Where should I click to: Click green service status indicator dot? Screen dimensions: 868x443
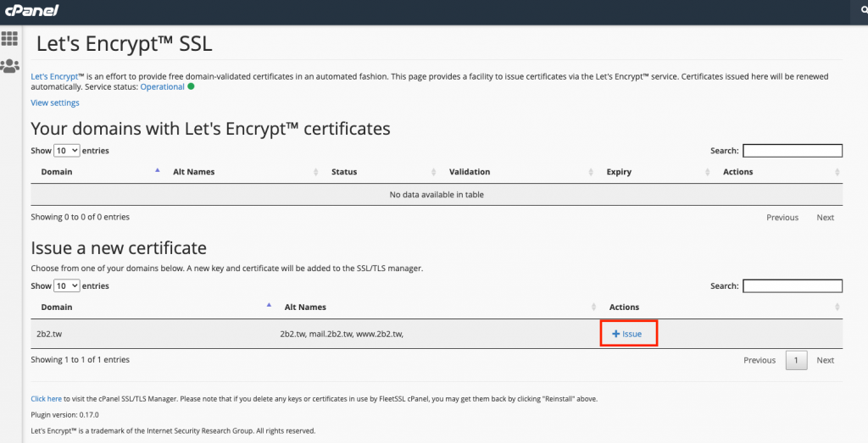coord(191,86)
